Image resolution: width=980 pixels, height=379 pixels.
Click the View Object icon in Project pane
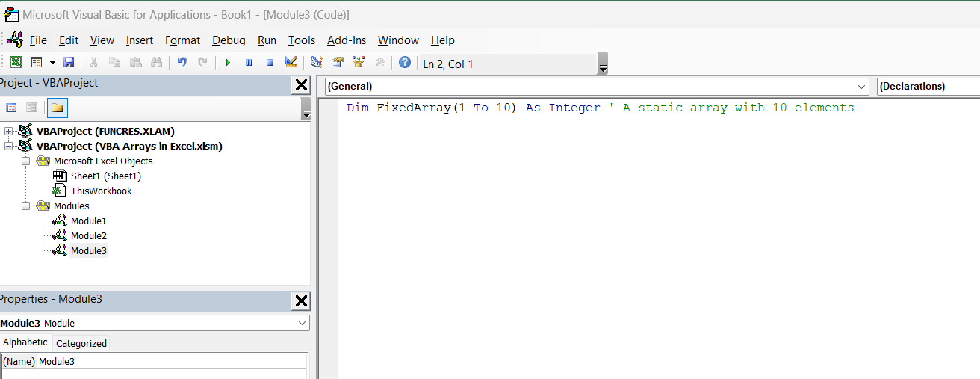point(31,108)
